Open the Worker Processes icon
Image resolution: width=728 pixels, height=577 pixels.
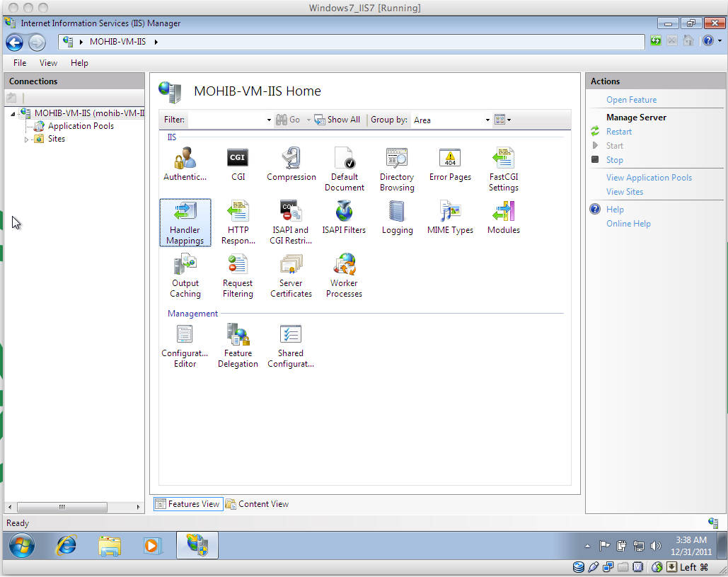point(344,264)
